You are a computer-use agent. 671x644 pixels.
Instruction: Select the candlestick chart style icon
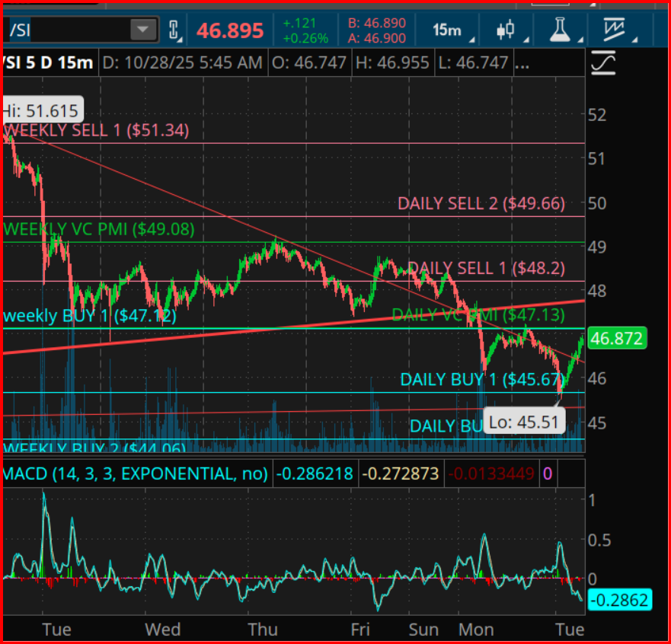(503, 29)
